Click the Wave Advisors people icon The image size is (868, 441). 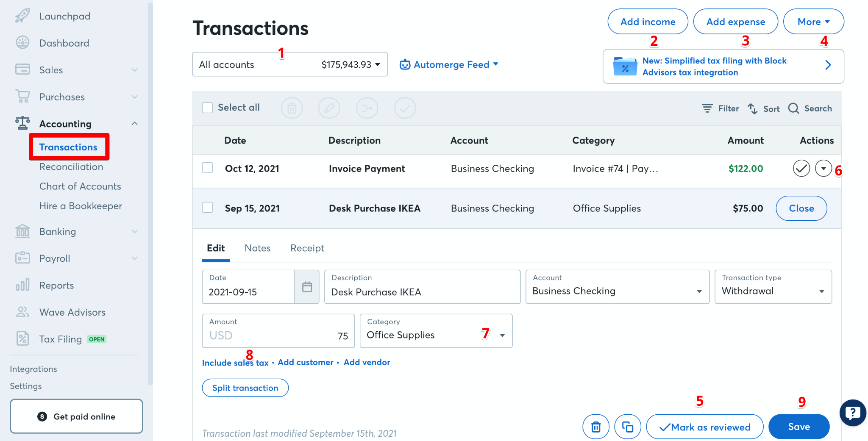(22, 312)
